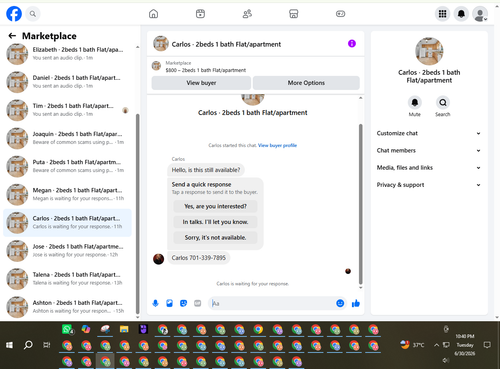Open Ashton's conversation

(x=67, y=307)
